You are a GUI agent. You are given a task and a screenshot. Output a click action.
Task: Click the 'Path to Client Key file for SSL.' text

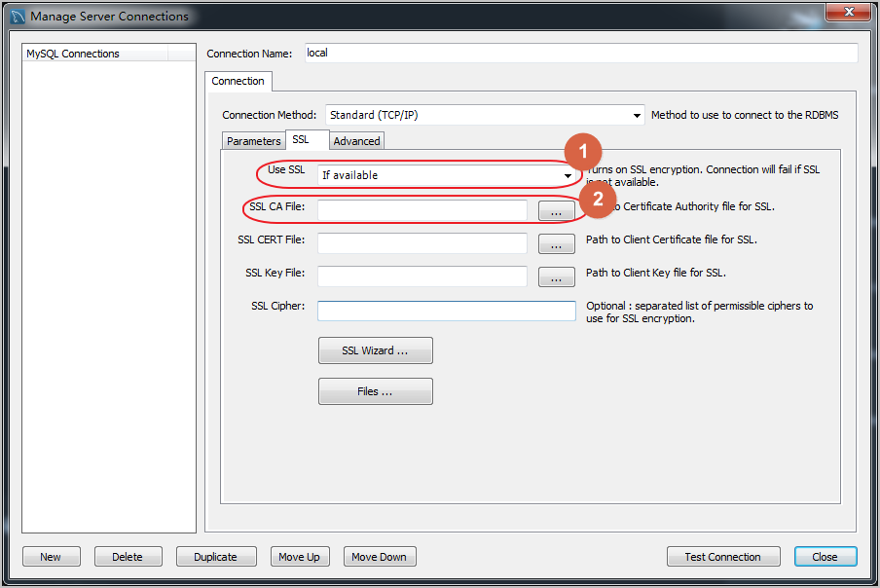coord(655,273)
